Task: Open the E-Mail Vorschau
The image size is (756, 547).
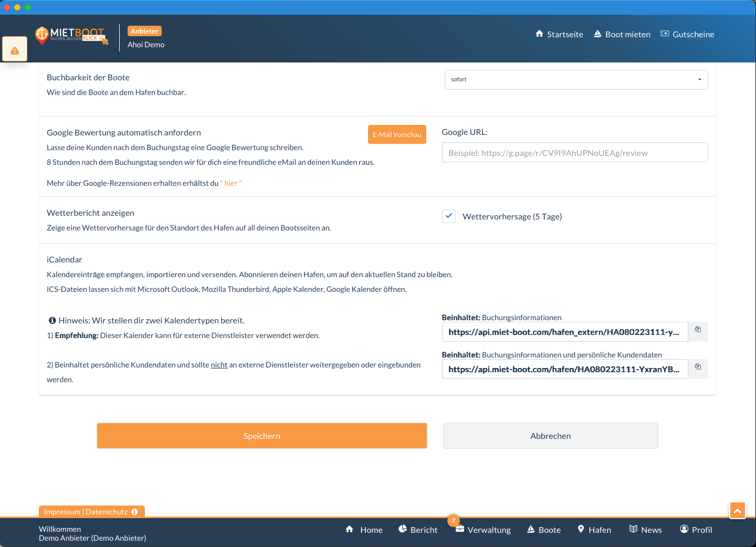Action: pos(397,134)
